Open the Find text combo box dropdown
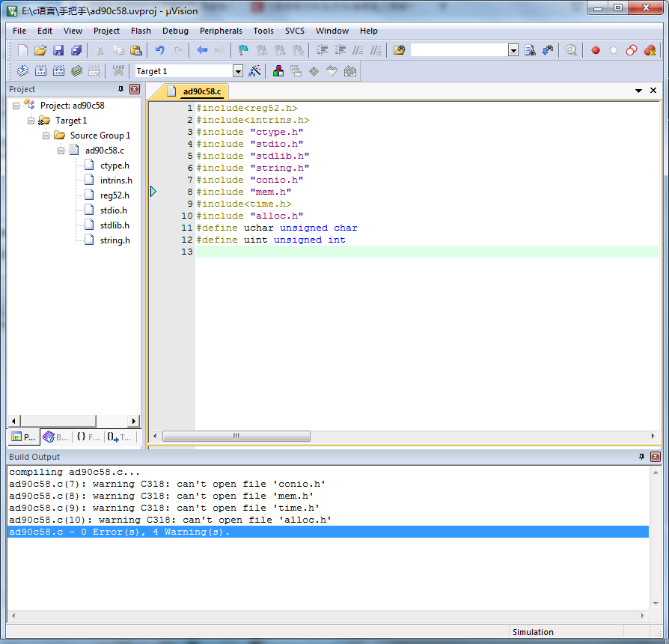Image resolution: width=669 pixels, height=644 pixels. click(513, 50)
